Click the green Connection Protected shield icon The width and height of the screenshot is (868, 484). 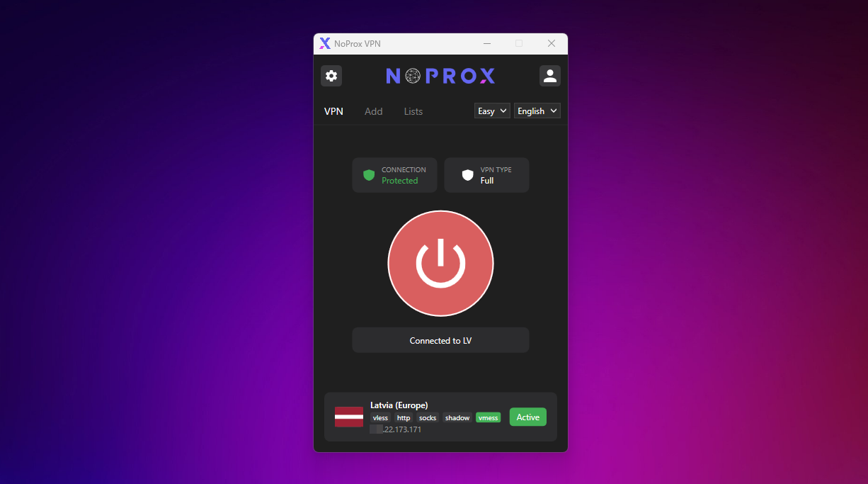(369, 175)
